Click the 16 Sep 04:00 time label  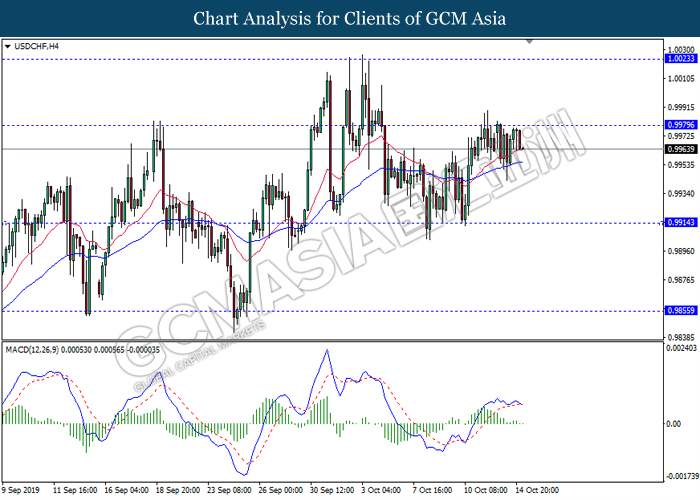(127, 490)
